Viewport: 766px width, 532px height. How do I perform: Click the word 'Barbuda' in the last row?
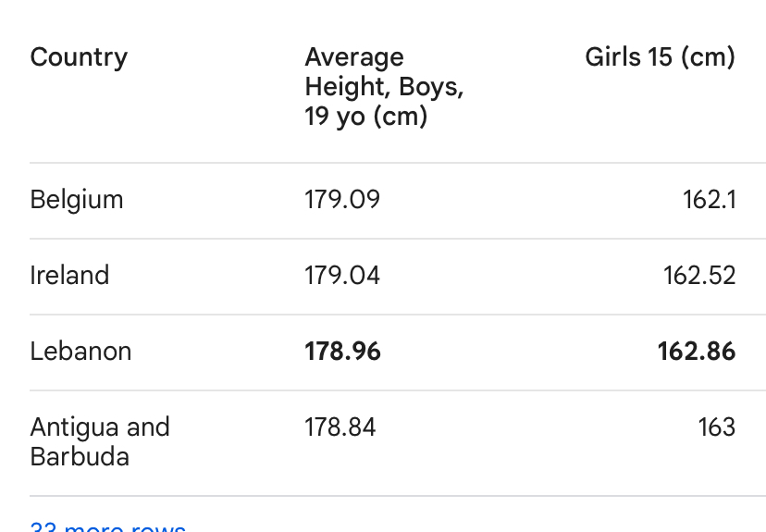80,457
